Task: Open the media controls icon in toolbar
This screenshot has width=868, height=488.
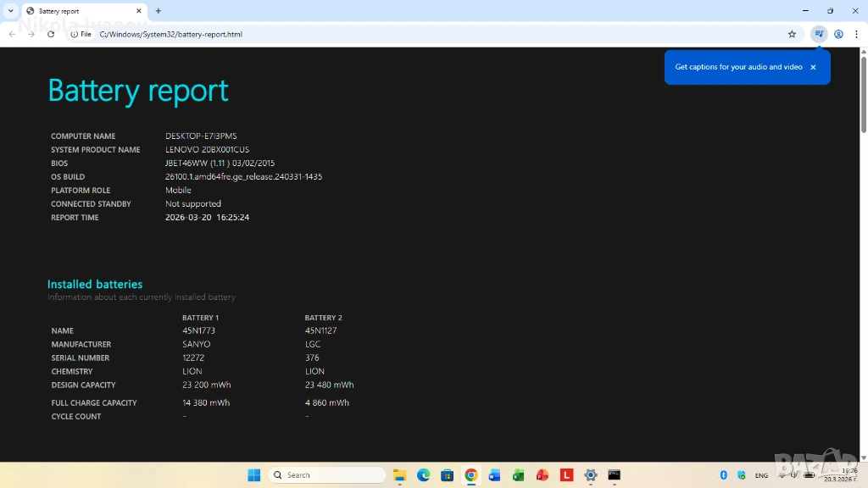Action: 818,34
